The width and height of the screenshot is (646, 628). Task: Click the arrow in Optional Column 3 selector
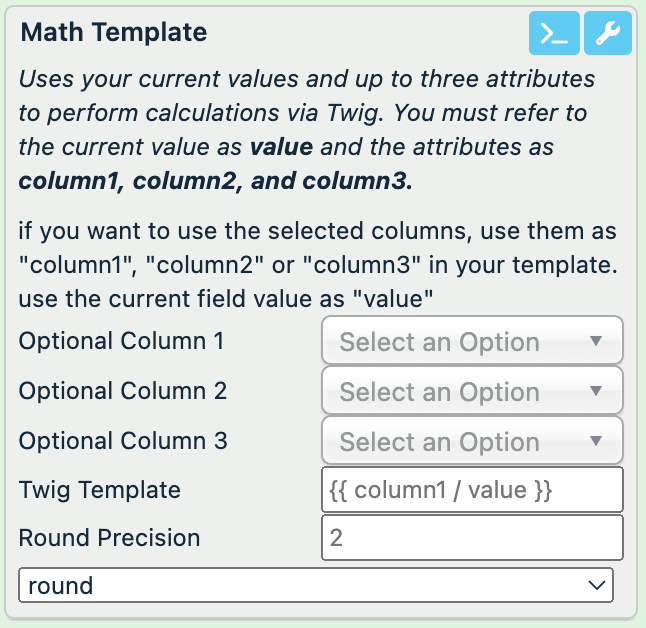click(596, 441)
